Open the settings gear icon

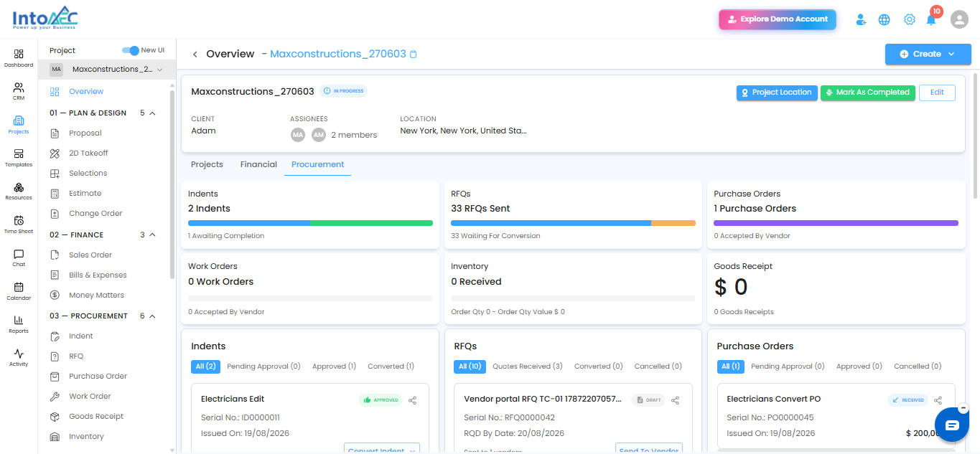point(910,20)
